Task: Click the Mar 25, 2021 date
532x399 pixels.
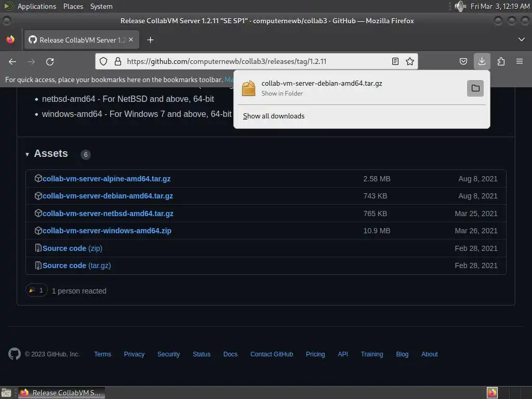Action: [476, 214]
